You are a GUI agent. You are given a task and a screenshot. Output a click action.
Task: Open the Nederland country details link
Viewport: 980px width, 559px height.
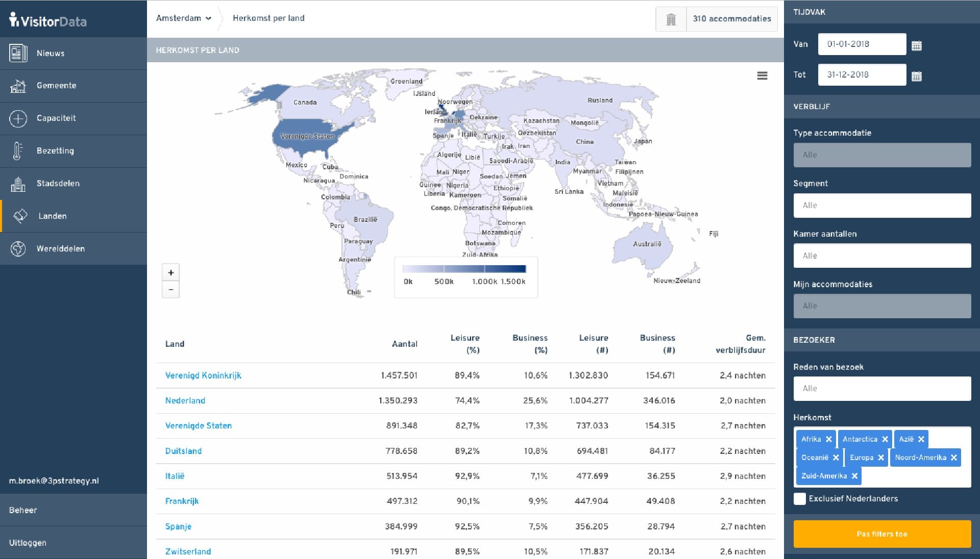185,400
